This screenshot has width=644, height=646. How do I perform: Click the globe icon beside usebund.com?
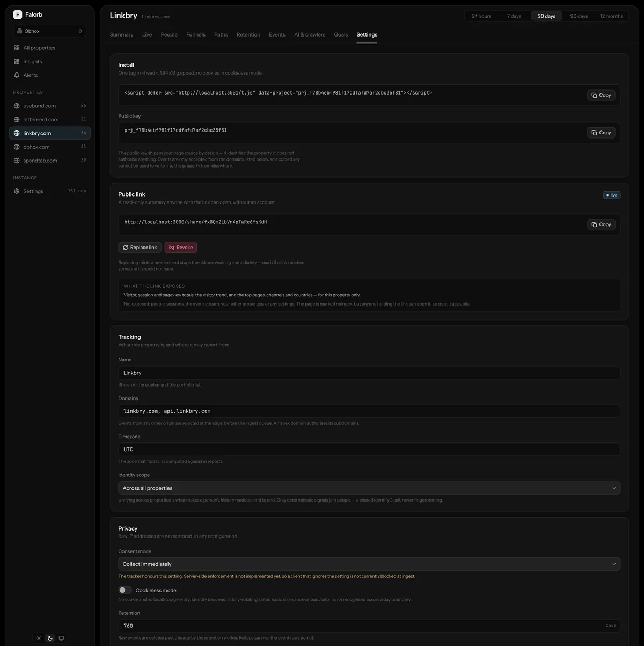[x=17, y=106]
